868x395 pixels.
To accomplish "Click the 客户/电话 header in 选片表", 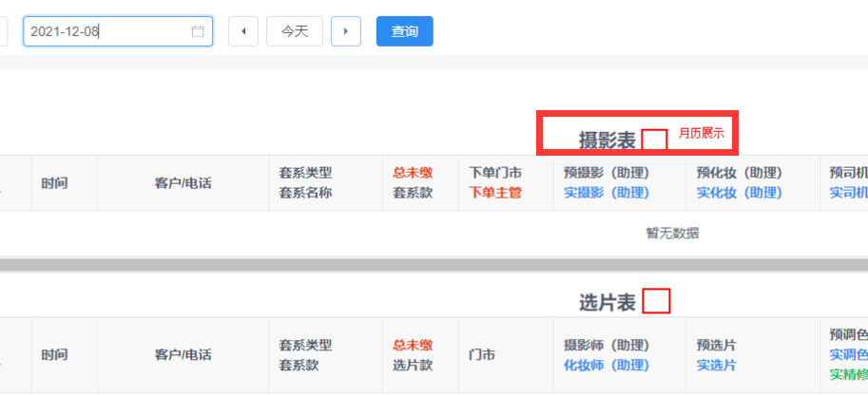I will (x=183, y=354).
